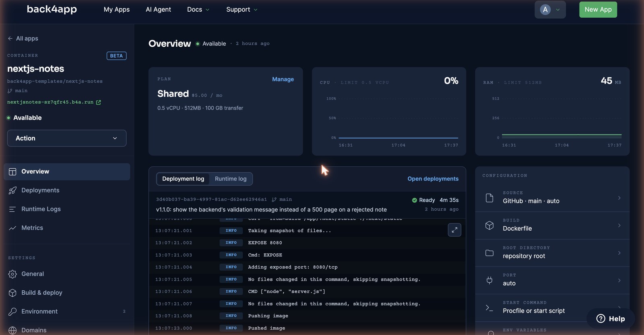Click the New App button
Image resolution: width=644 pixels, height=335 pixels.
[598, 10]
